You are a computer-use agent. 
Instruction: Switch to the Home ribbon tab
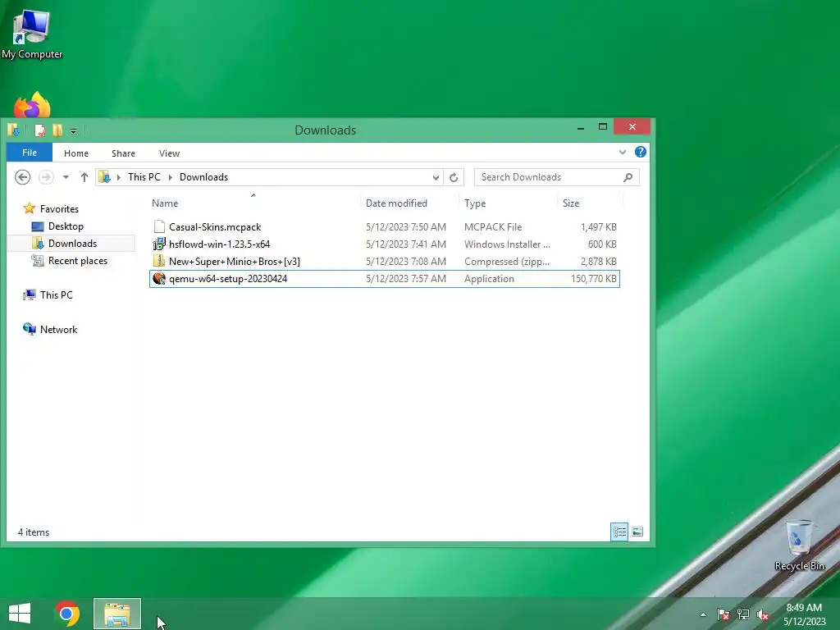click(x=76, y=153)
